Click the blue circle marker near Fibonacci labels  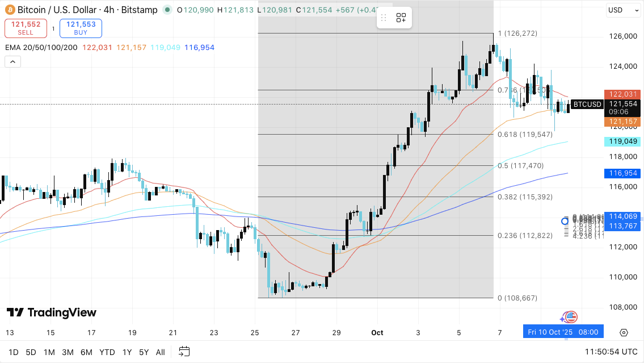tap(565, 221)
